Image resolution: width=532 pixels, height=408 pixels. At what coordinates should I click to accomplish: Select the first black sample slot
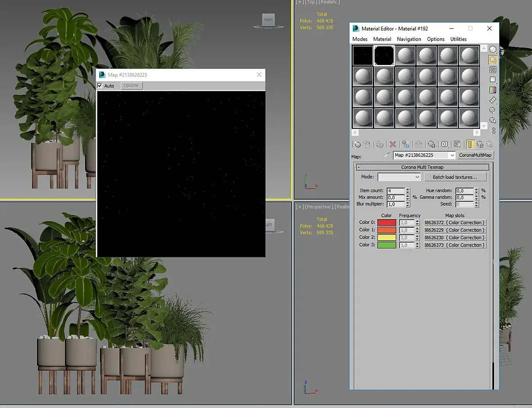(x=362, y=55)
